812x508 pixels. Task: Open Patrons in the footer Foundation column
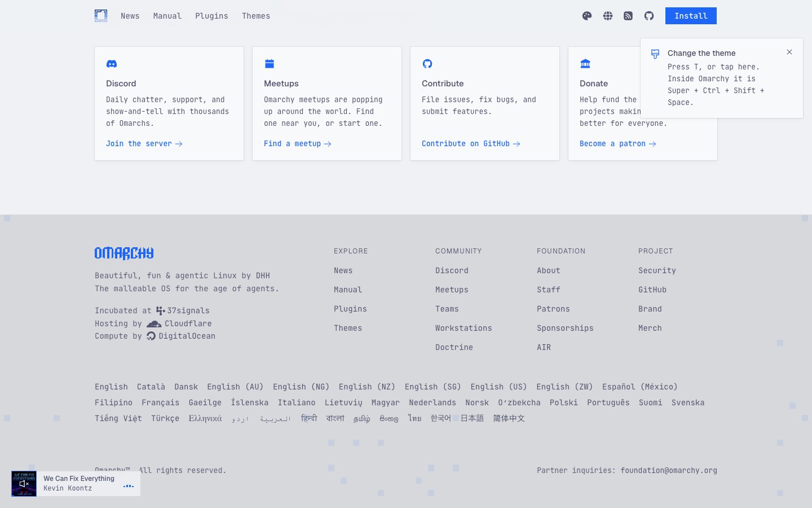[553, 309]
